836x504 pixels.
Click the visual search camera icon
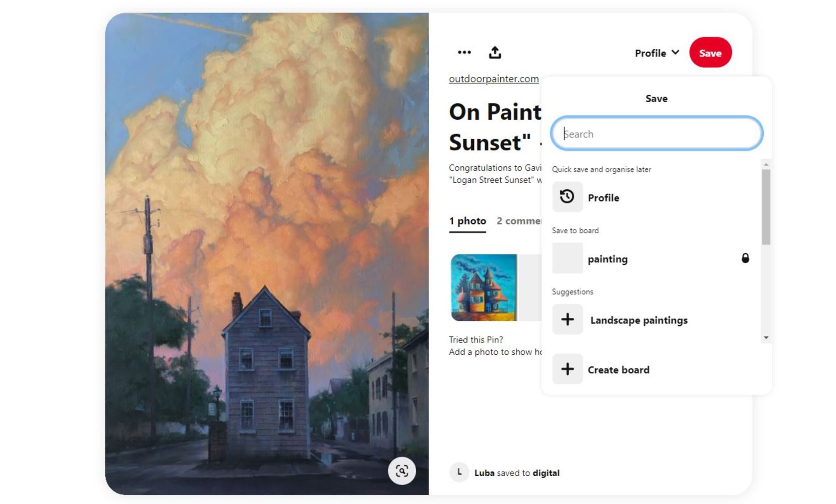coord(402,471)
